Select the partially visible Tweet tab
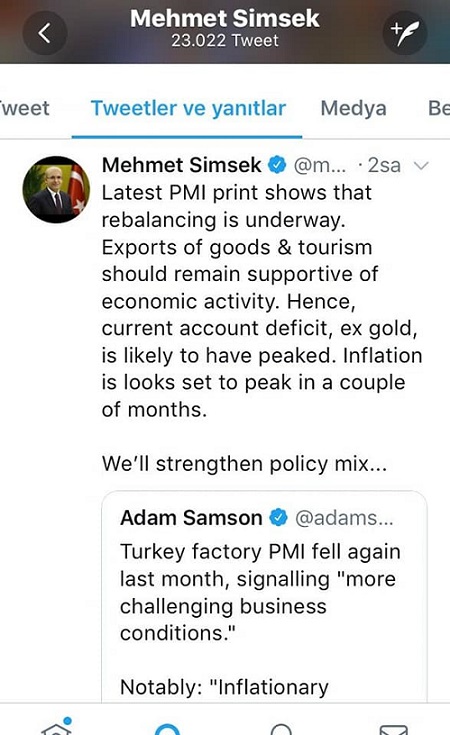450x735 pixels. 24,108
